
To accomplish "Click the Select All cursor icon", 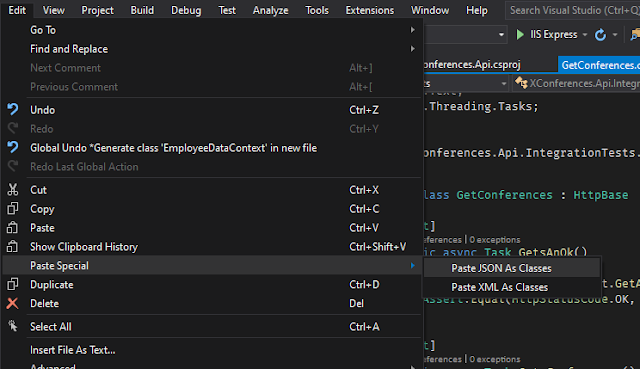I will tap(13, 326).
